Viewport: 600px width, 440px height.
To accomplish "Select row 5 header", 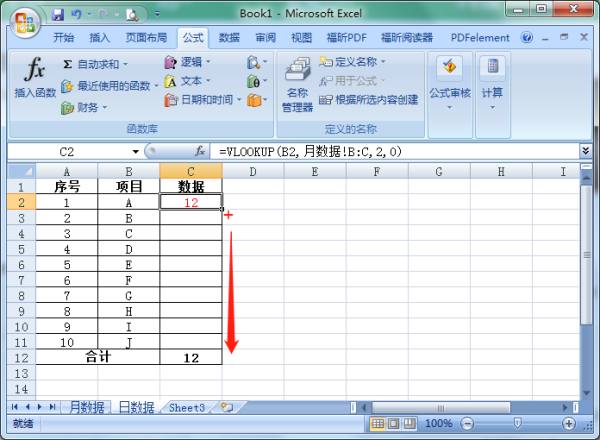I will click(x=22, y=249).
